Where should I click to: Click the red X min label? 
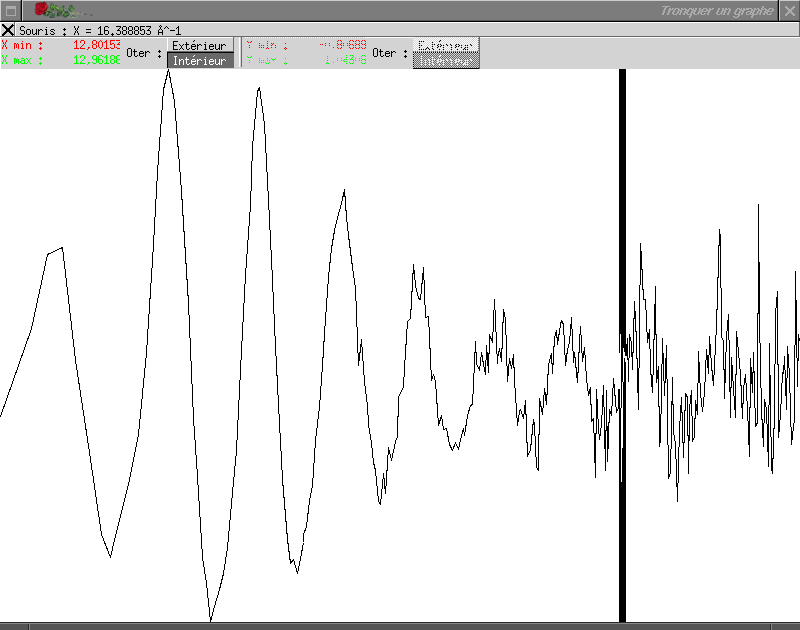coord(22,45)
